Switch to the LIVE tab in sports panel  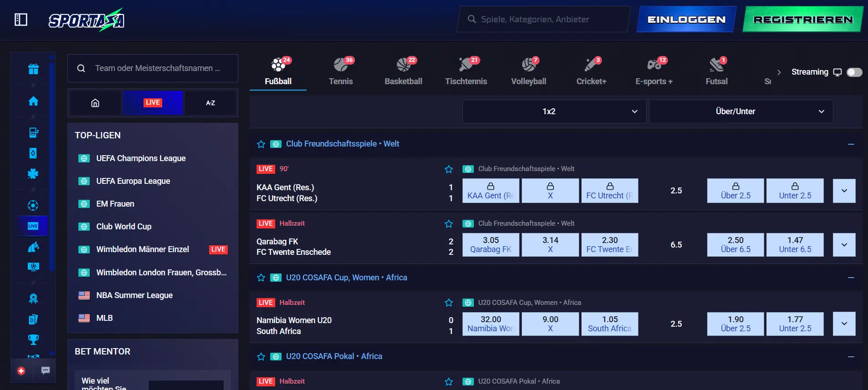click(153, 103)
